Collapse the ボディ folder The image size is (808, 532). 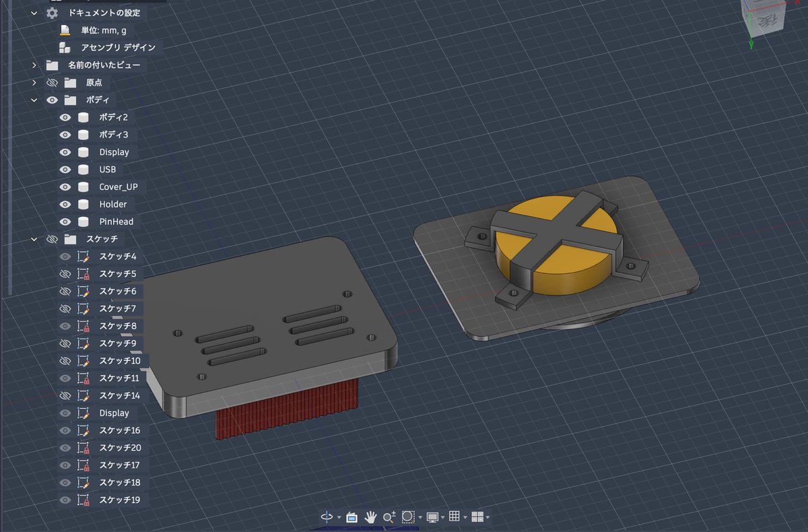click(x=34, y=100)
